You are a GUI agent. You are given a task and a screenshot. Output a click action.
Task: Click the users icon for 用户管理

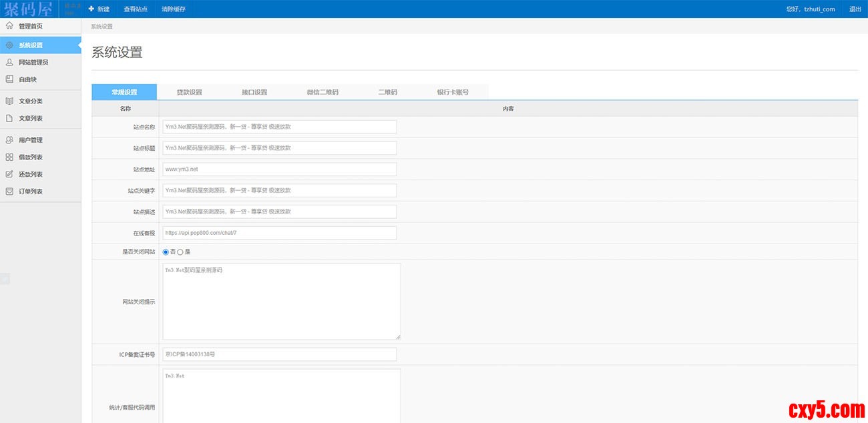(x=9, y=140)
